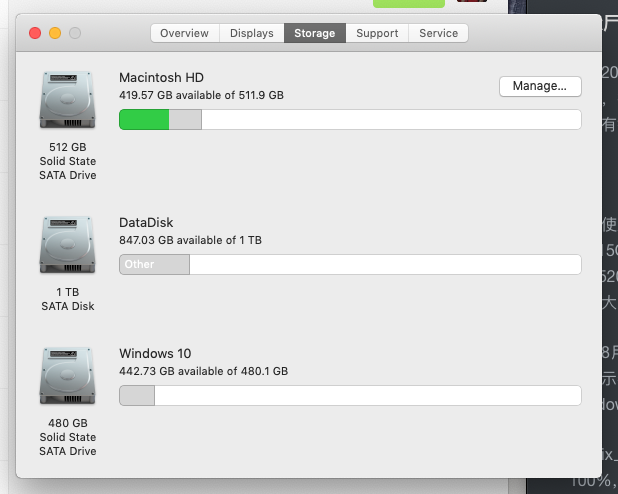Click the 1 TB SATA Disk label
Viewport: 618px width, 494px height.
[67, 299]
